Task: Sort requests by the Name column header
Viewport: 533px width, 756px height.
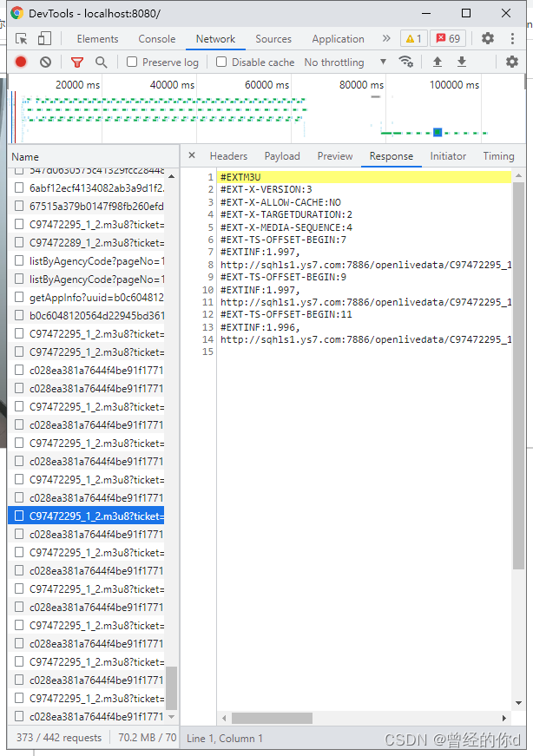Action: click(x=93, y=157)
